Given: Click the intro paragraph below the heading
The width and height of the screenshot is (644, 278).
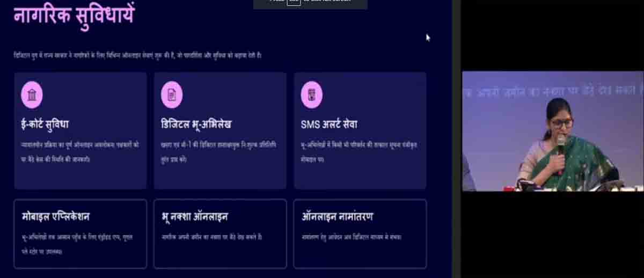Looking at the screenshot, I should [138, 55].
